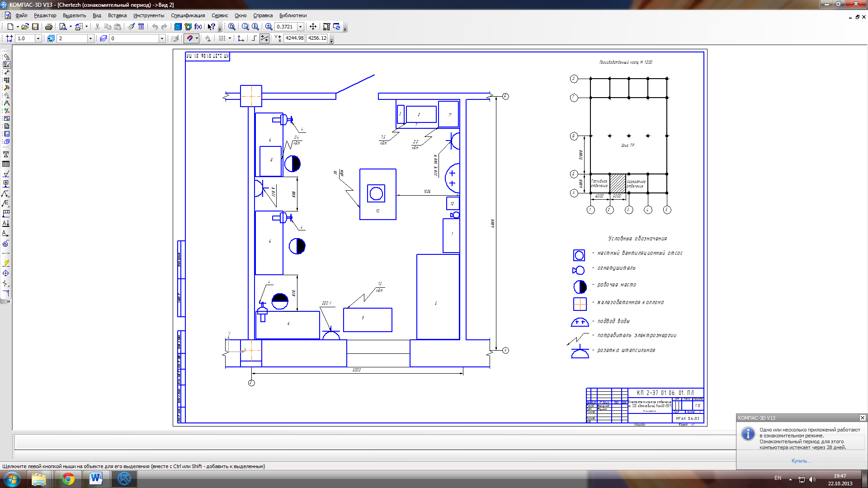Screen dimensions: 868x488
Task: Click the Y coordinate field 4256.12
Action: point(317,38)
